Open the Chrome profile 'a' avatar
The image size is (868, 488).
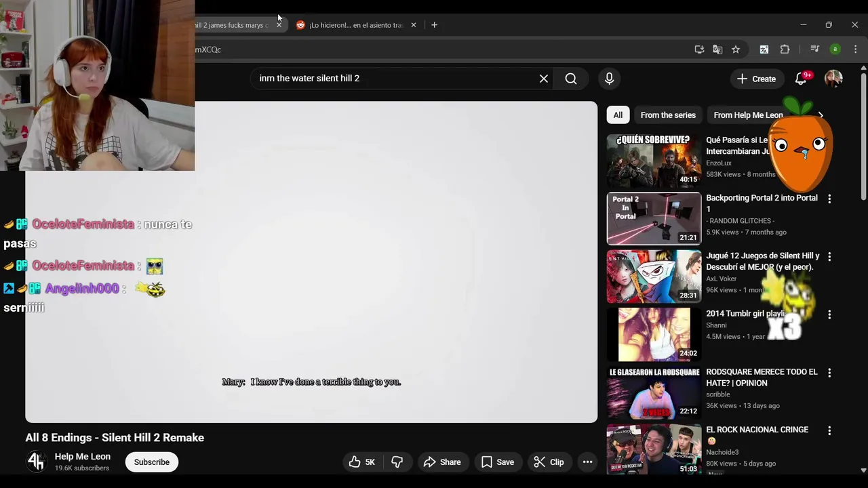pyautogui.click(x=835, y=49)
